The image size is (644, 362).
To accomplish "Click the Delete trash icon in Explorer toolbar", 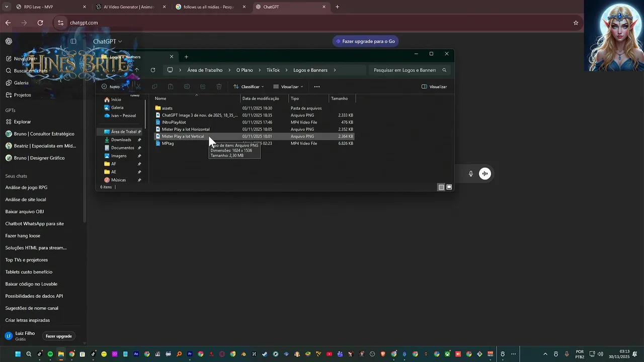I will 219,86.
